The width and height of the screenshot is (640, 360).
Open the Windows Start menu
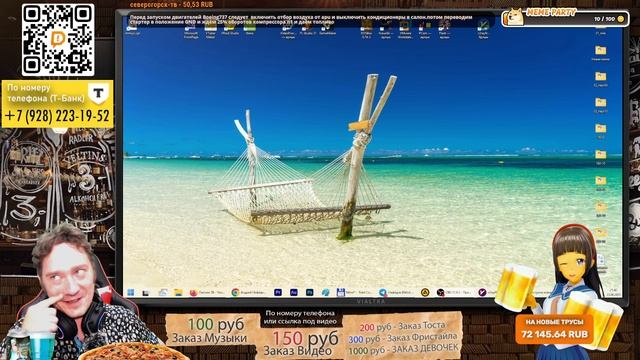click(x=131, y=292)
